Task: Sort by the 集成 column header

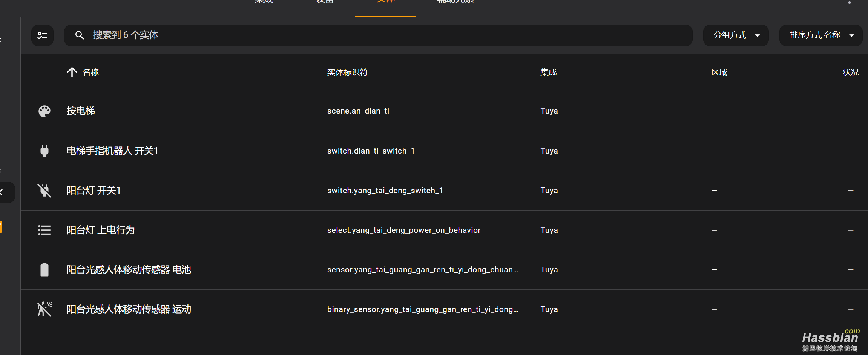Action: 548,72
